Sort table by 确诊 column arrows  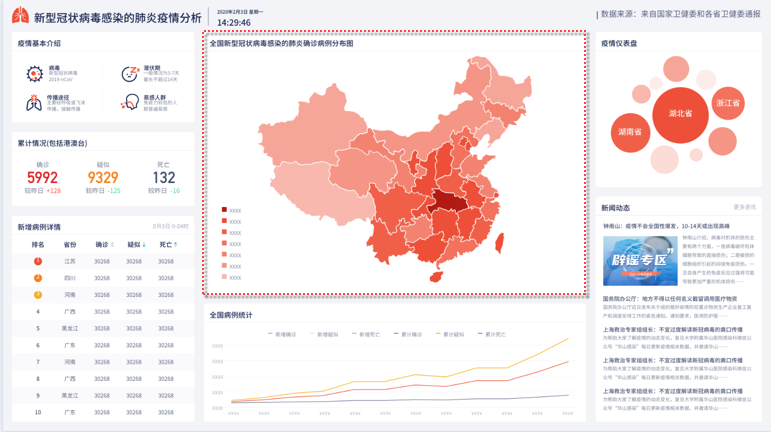[112, 245]
